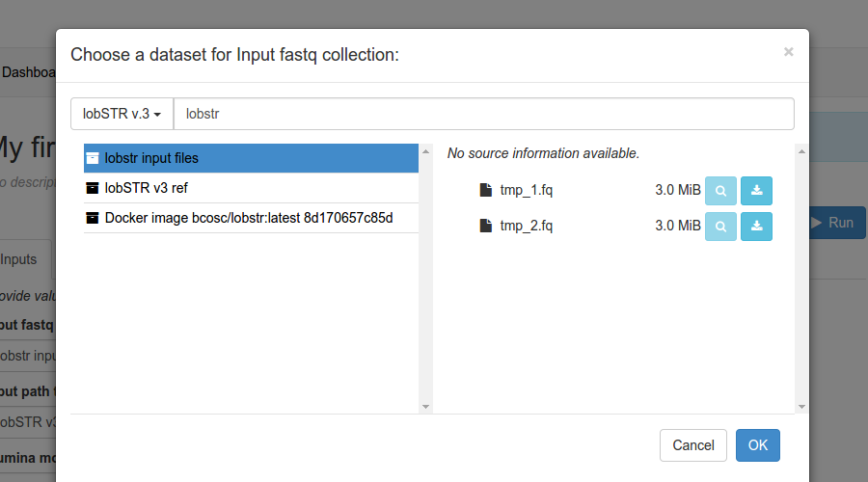Viewport: 868px width, 482px height.
Task: Click the tmp_1.fq file icon
Action: [x=485, y=190]
